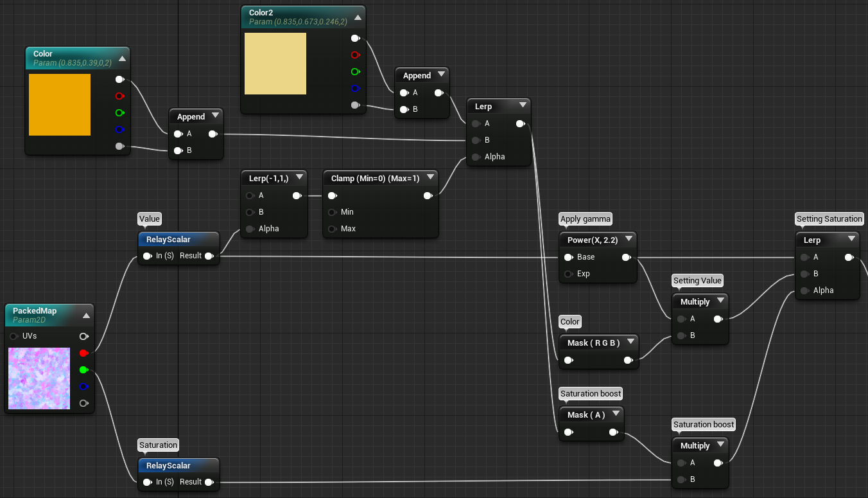
Task: Click the red output pin on Color node
Action: coord(119,96)
